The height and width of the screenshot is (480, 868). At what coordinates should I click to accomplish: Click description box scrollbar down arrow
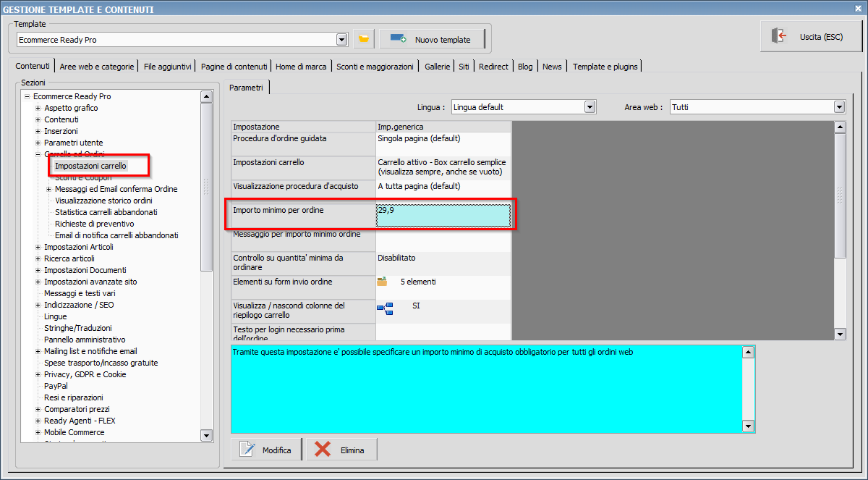tap(749, 426)
